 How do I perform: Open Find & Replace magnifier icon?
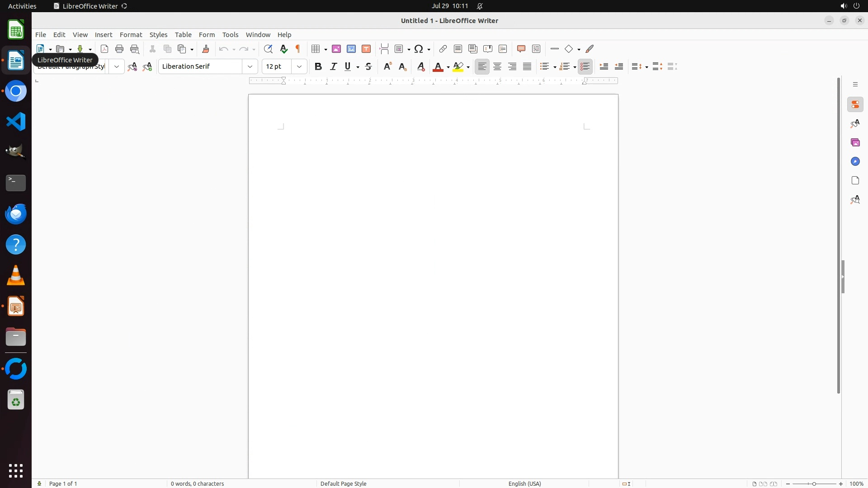[268, 49]
